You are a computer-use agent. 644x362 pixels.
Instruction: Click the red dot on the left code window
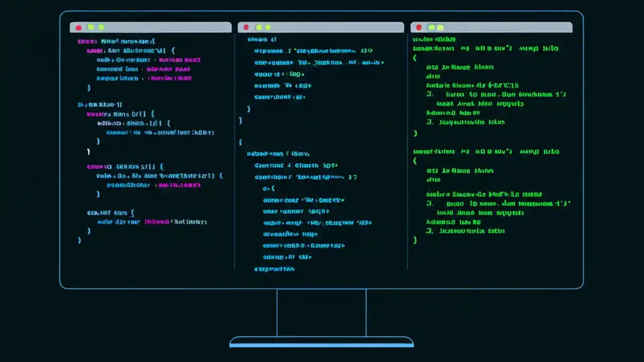(x=78, y=28)
